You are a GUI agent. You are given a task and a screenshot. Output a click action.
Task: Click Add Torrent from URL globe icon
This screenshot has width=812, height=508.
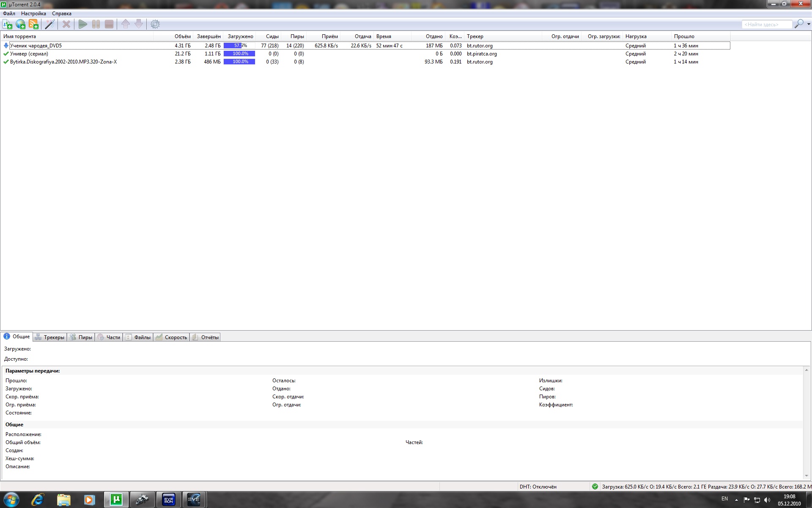tap(20, 24)
